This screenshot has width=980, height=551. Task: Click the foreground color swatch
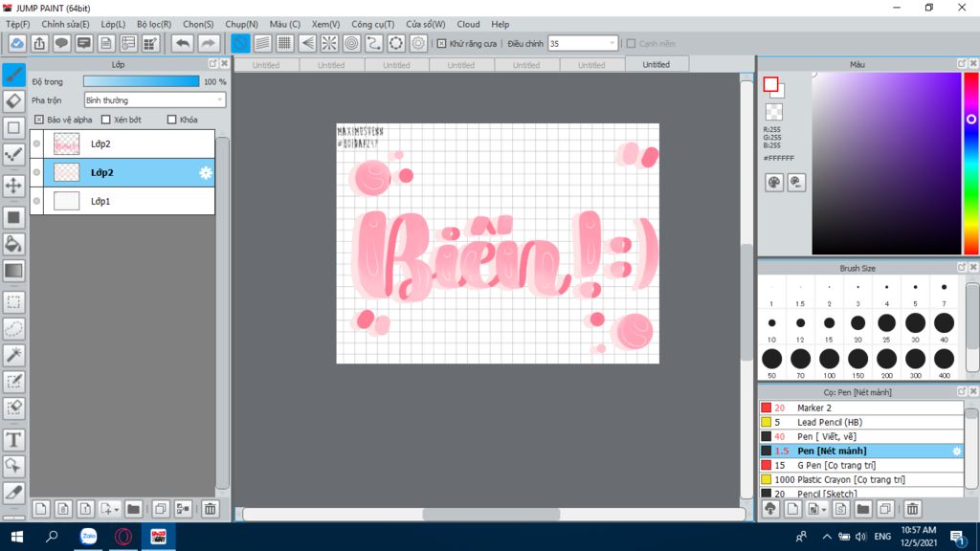[770, 84]
